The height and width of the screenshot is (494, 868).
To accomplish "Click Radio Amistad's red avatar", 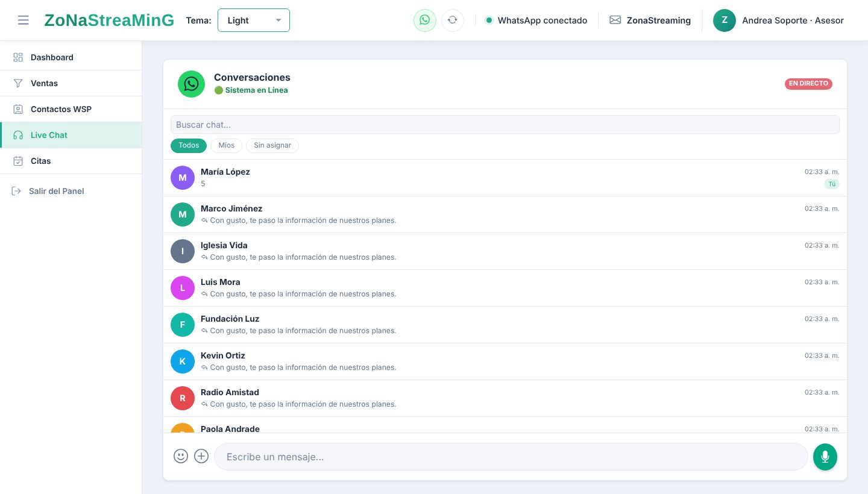I will [183, 398].
